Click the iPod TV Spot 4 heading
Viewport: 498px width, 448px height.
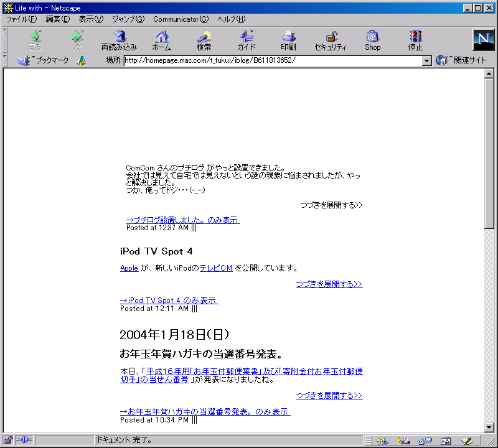tap(156, 251)
